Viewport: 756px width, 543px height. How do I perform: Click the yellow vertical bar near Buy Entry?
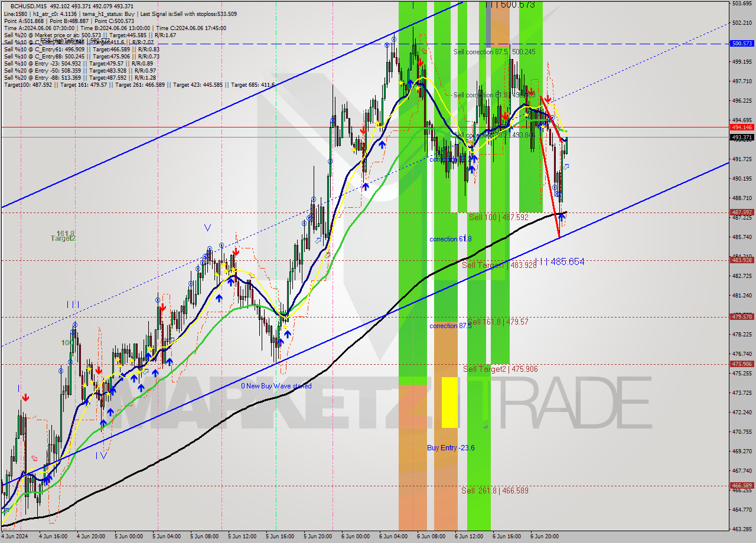click(x=449, y=403)
